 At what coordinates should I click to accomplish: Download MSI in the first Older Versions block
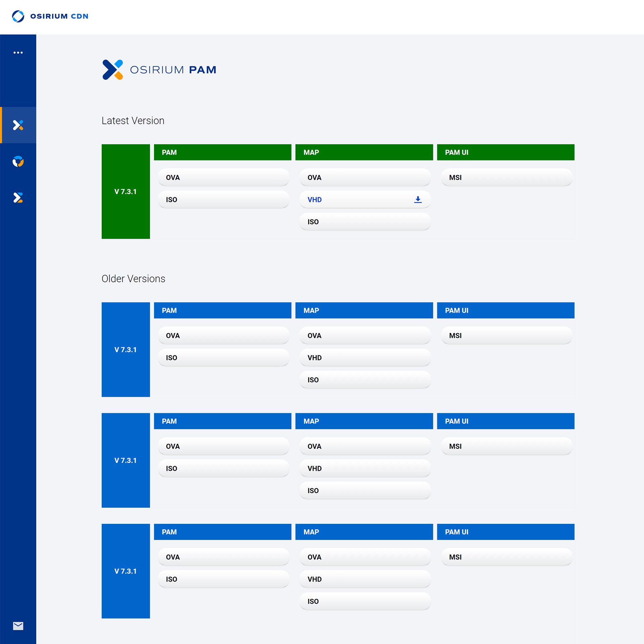click(x=507, y=336)
